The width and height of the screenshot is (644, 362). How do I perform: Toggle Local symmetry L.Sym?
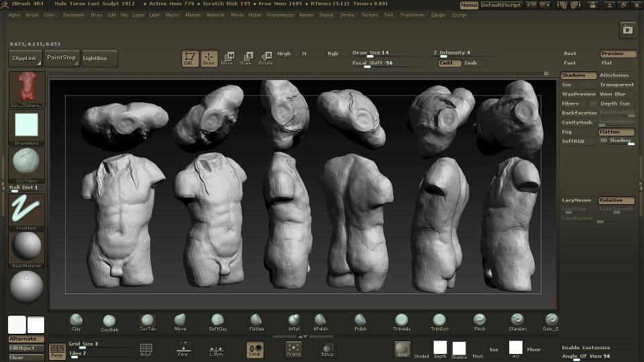(x=216, y=350)
